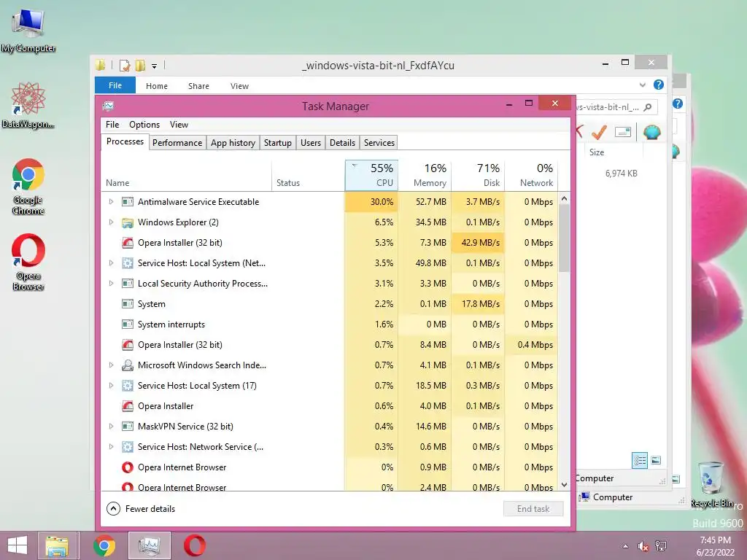Switch to the Performance tab

[177, 143]
